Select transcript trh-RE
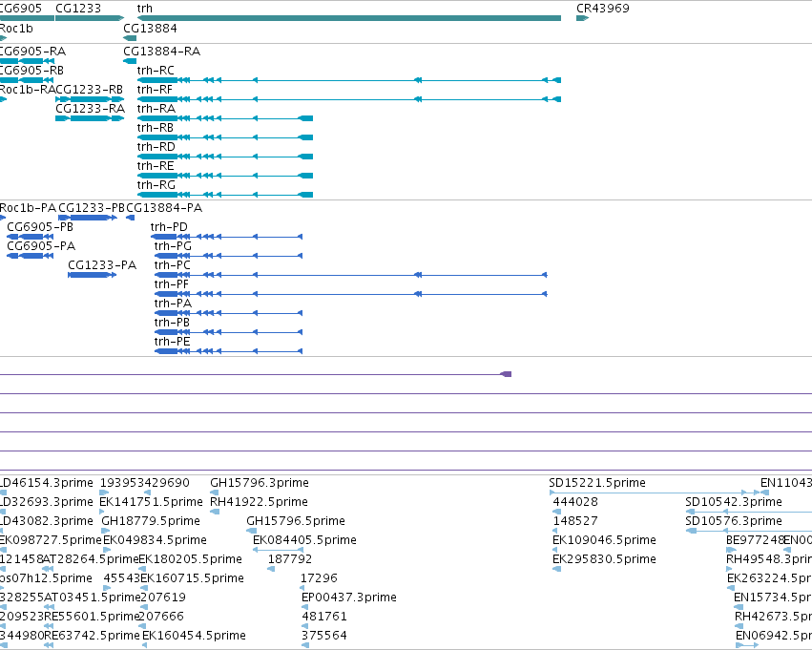Viewport: 812px width, 650px height. click(156, 166)
